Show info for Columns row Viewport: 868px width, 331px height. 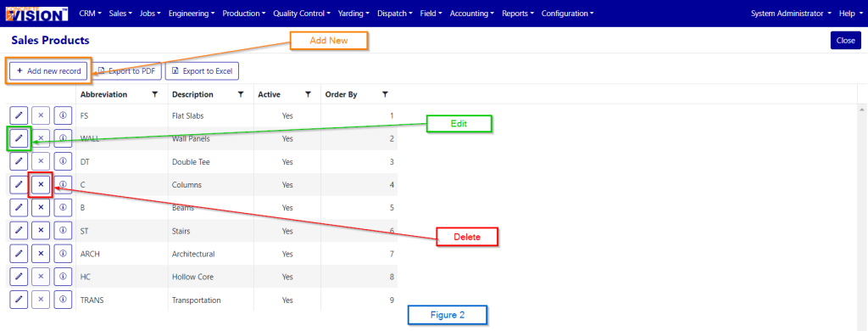coord(63,184)
